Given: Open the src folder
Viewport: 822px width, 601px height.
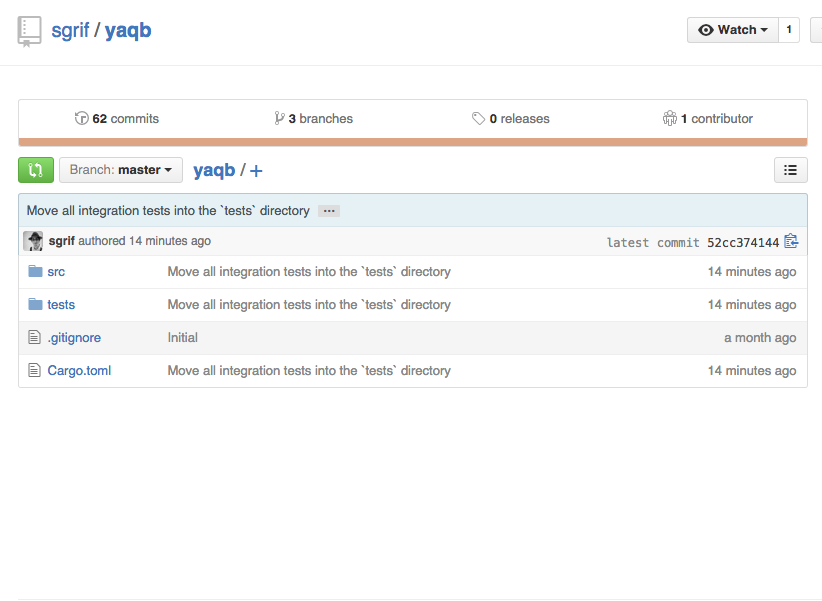Looking at the screenshot, I should tap(56, 272).
